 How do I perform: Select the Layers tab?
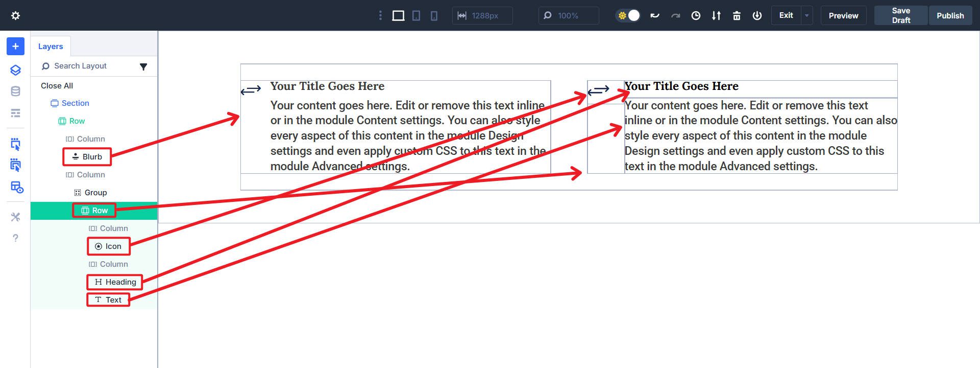[x=51, y=46]
